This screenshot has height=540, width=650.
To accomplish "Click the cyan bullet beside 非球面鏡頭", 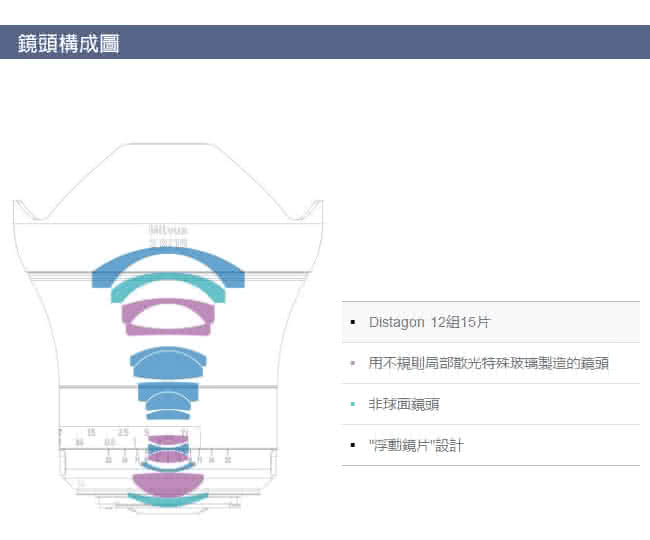I will click(x=353, y=404).
